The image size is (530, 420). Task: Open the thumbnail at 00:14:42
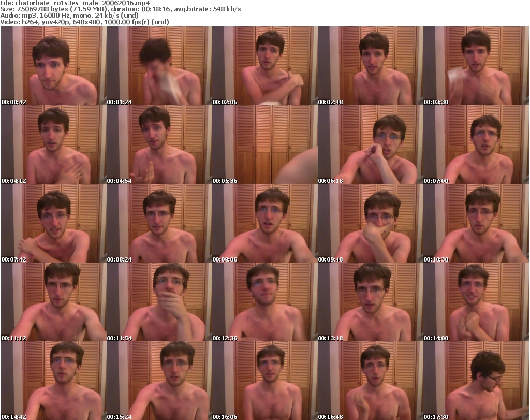pyautogui.click(x=54, y=381)
